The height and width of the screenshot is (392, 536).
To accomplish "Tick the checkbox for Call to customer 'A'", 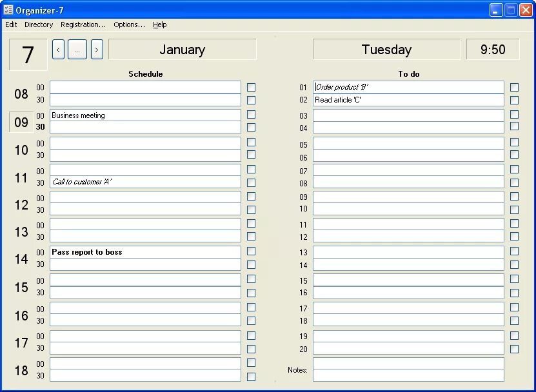I will tap(252, 183).
